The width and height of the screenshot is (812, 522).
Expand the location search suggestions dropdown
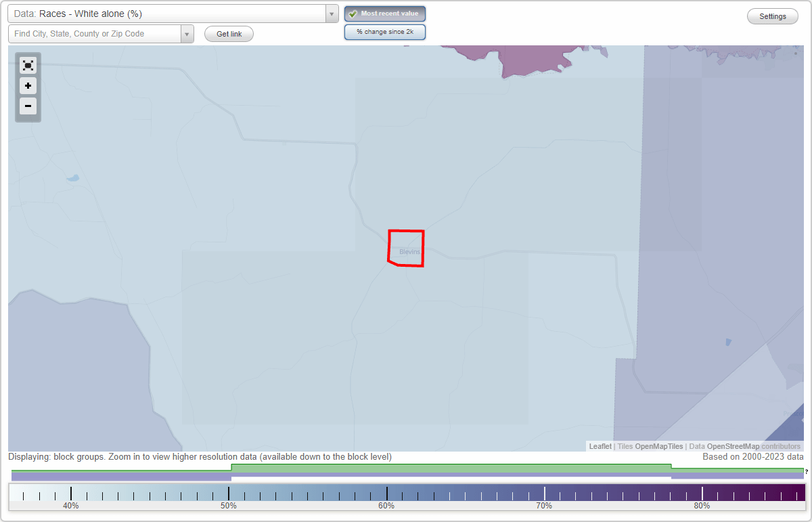[x=187, y=33]
